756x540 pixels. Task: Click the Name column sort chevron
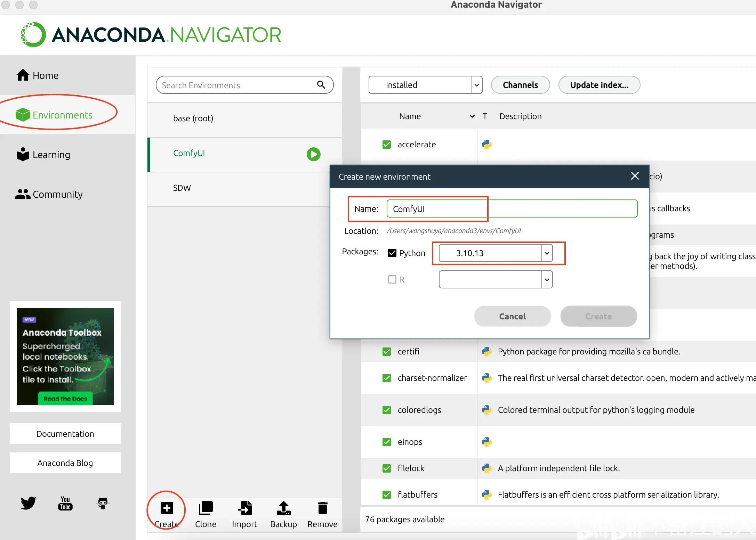pyautogui.click(x=472, y=116)
